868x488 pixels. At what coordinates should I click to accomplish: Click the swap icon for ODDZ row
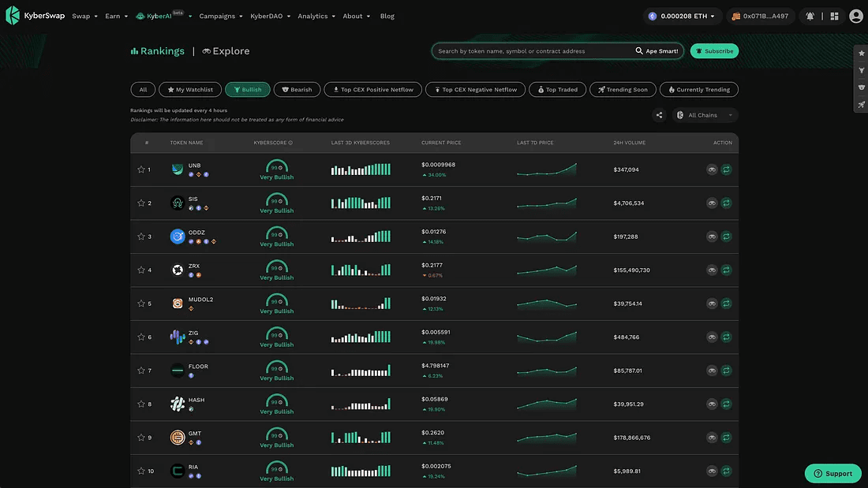[x=726, y=237]
